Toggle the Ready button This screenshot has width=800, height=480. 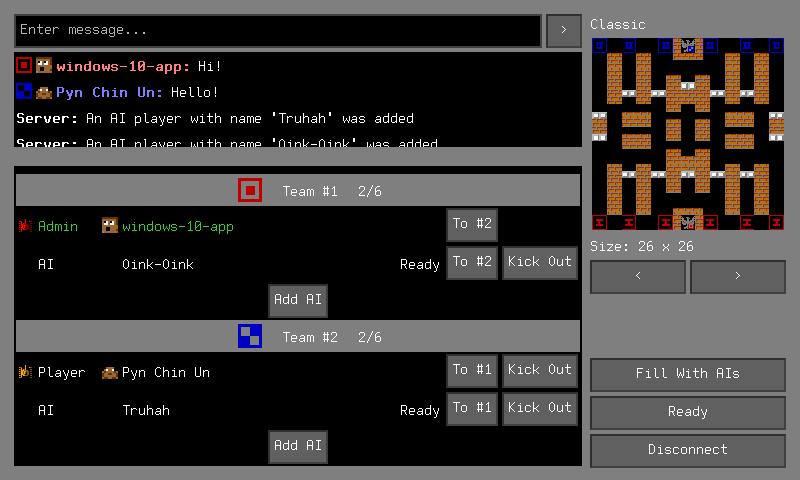687,412
